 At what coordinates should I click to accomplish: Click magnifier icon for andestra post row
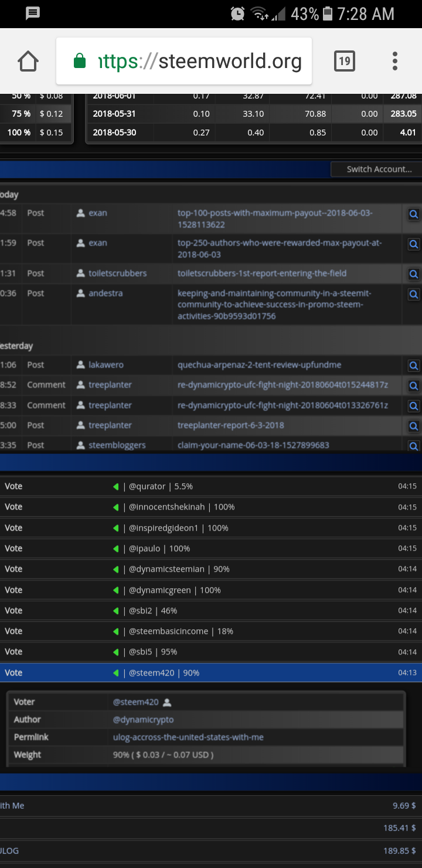414,294
